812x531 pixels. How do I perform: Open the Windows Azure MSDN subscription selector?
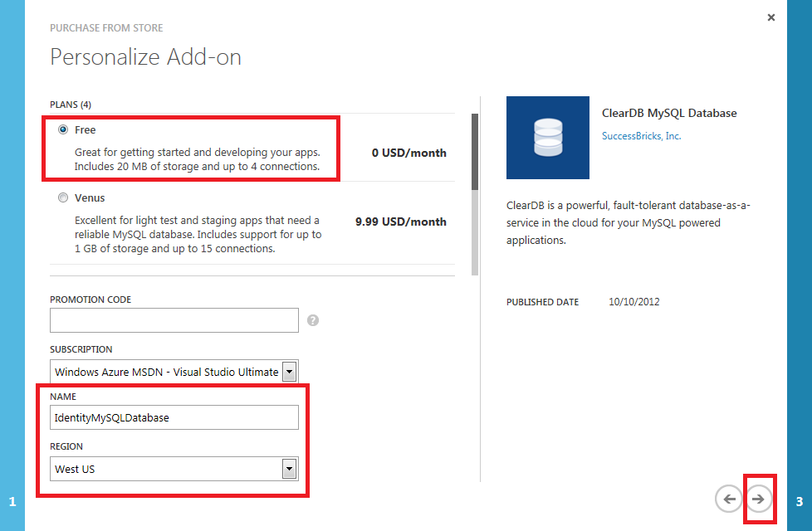pos(166,371)
